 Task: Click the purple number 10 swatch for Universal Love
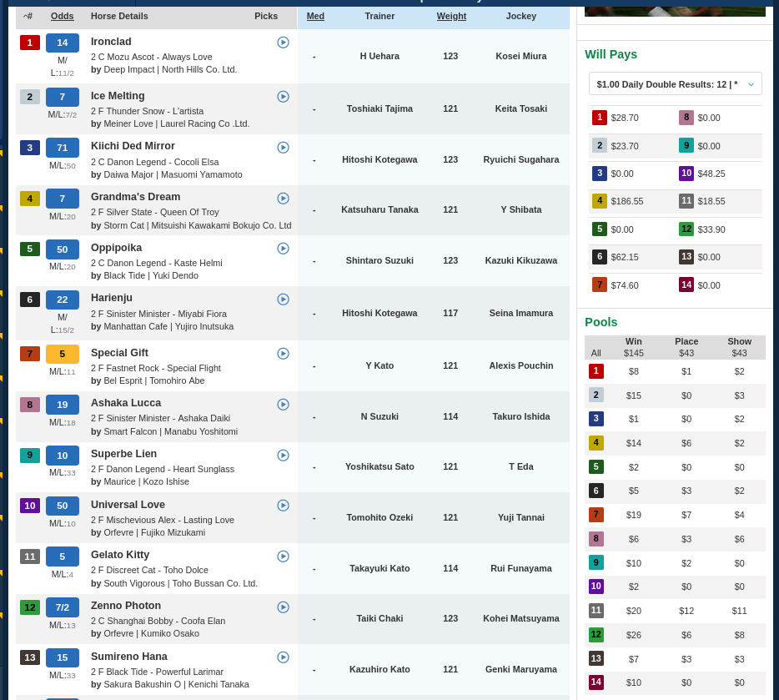tap(30, 506)
